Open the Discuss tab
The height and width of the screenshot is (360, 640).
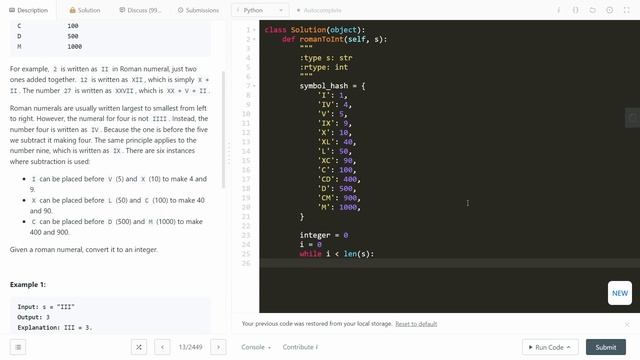pyautogui.click(x=140, y=10)
